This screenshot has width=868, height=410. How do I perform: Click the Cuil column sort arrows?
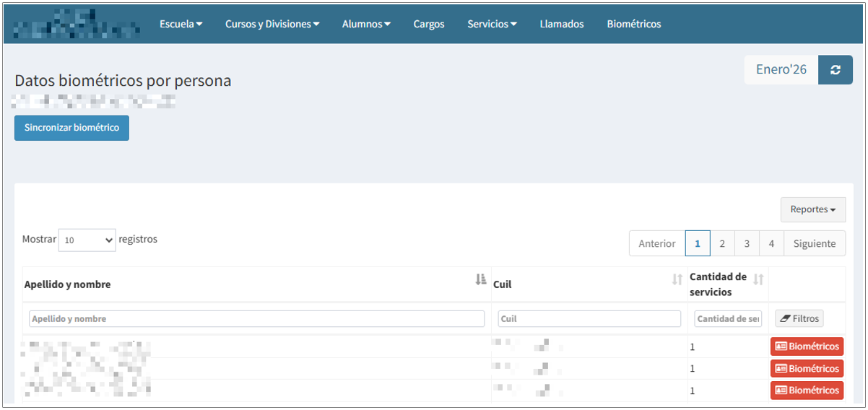pos(677,280)
